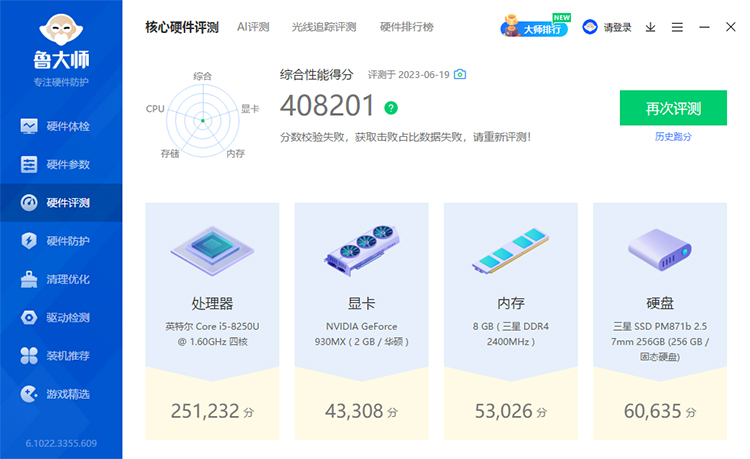This screenshot has width=750, height=459.
Task: Click the 8 GB 三星 DDR4 text
Action: pyautogui.click(x=511, y=334)
